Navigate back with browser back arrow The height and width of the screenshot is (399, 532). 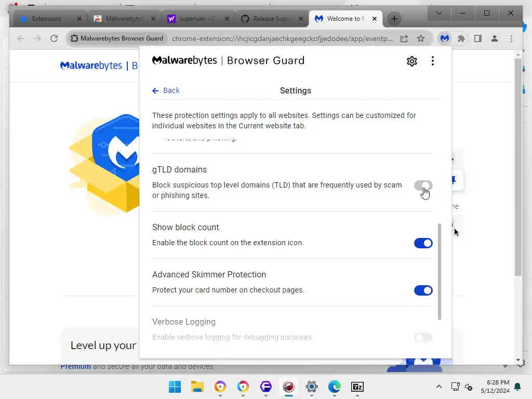21,38
